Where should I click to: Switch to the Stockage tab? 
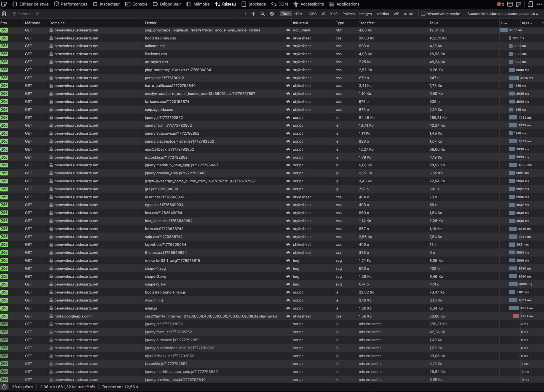(254, 4)
